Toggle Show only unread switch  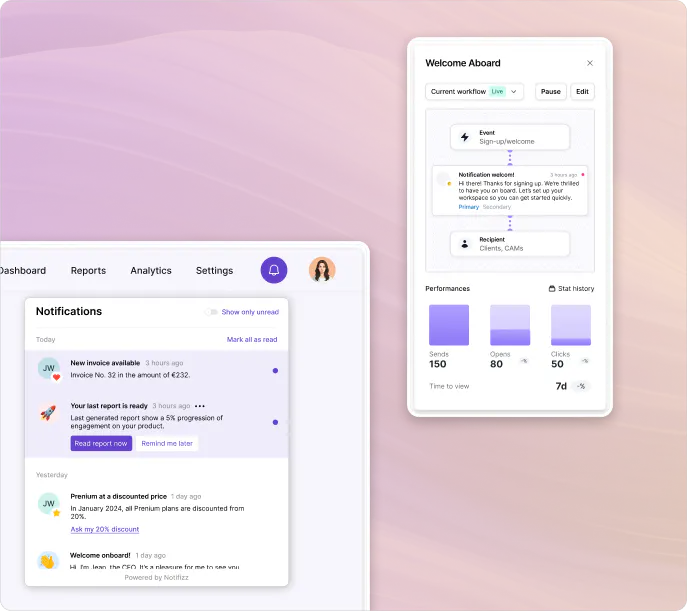coord(211,312)
